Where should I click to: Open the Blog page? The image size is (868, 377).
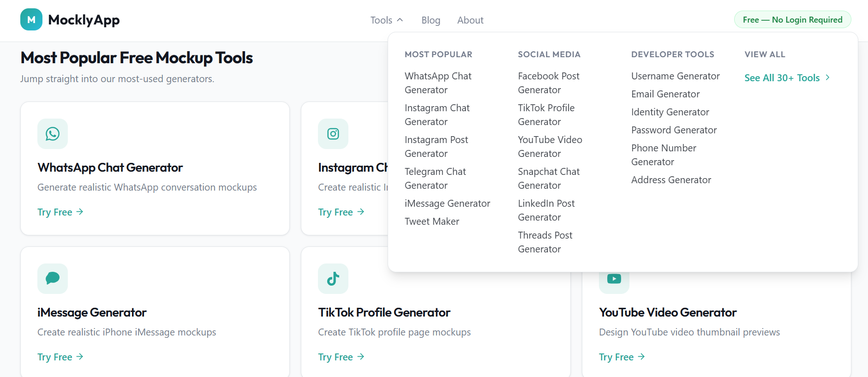click(x=431, y=20)
